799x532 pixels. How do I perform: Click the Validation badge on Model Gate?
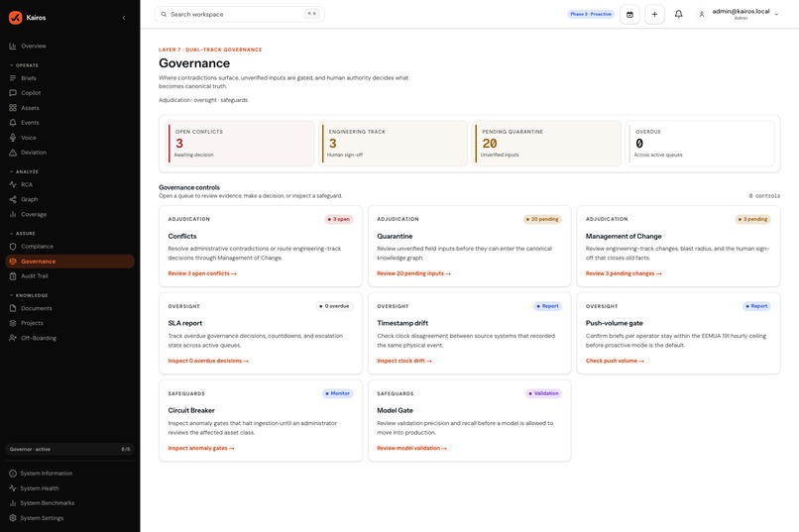click(543, 393)
